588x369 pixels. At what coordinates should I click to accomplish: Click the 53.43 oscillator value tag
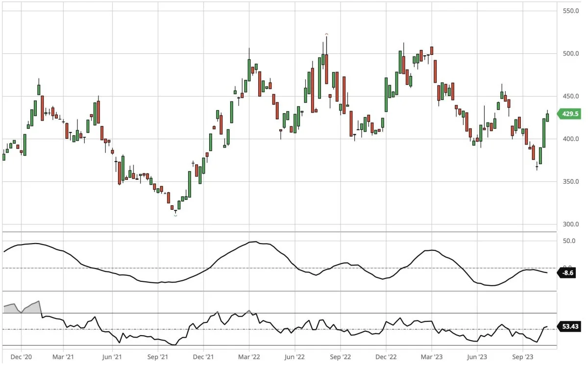click(x=570, y=327)
